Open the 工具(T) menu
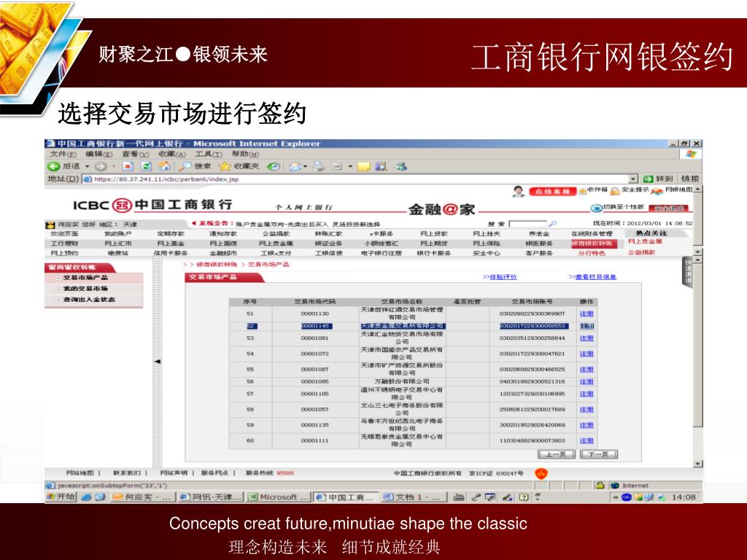The width and height of the screenshot is (747, 560). point(209,155)
